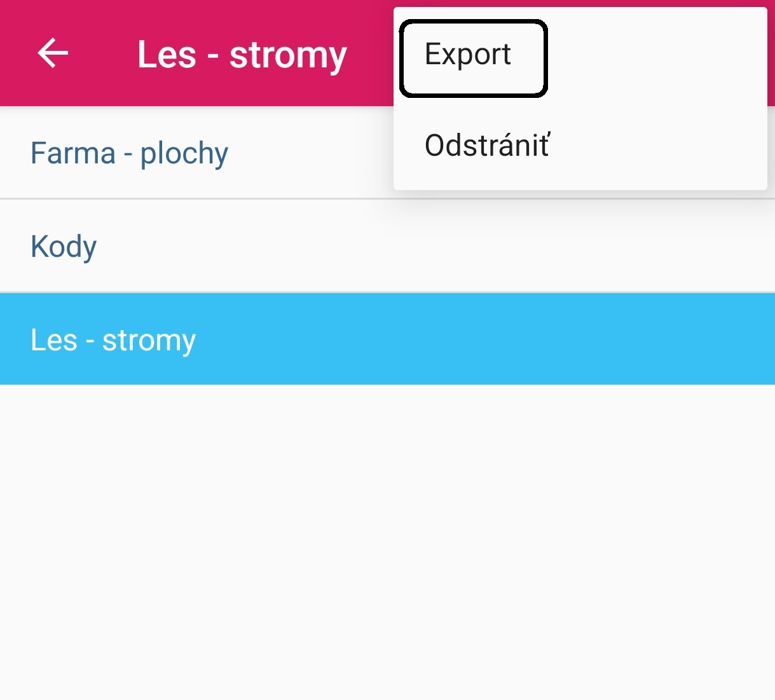Tap the highlighted Les - stromy row
This screenshot has width=775, height=700.
pyautogui.click(x=387, y=339)
